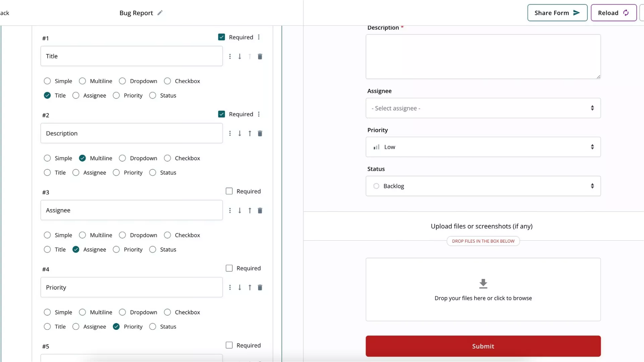This screenshot has height=362, width=644.
Task: Uncheck Required for field #2
Action: (x=221, y=114)
